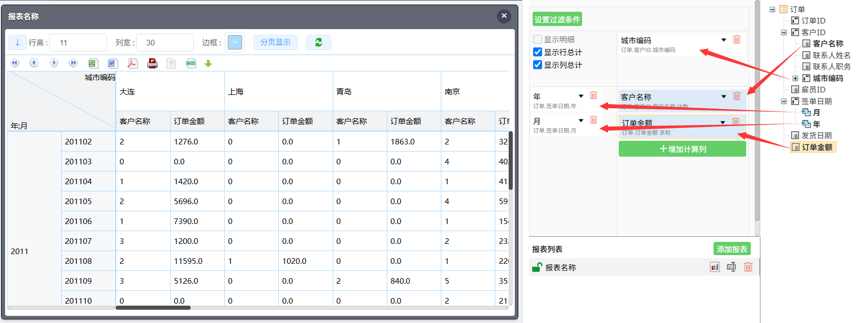Click the 增加计算列 button

click(x=682, y=149)
